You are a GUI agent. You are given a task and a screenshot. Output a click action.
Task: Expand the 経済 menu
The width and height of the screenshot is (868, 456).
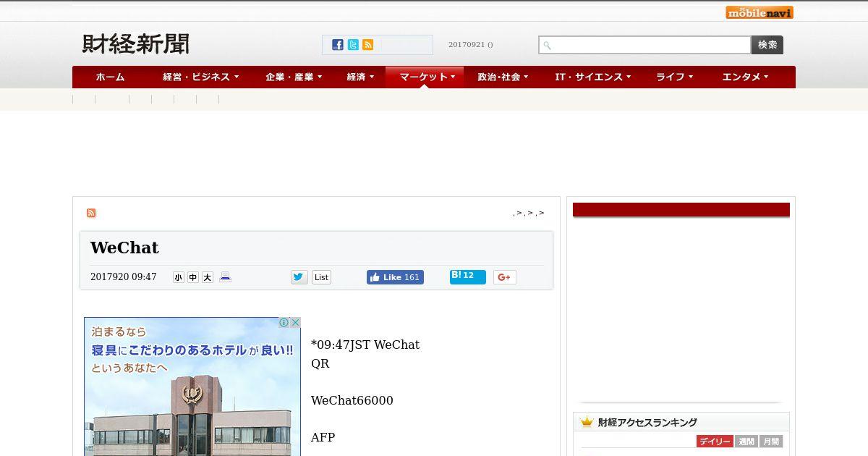(x=359, y=77)
